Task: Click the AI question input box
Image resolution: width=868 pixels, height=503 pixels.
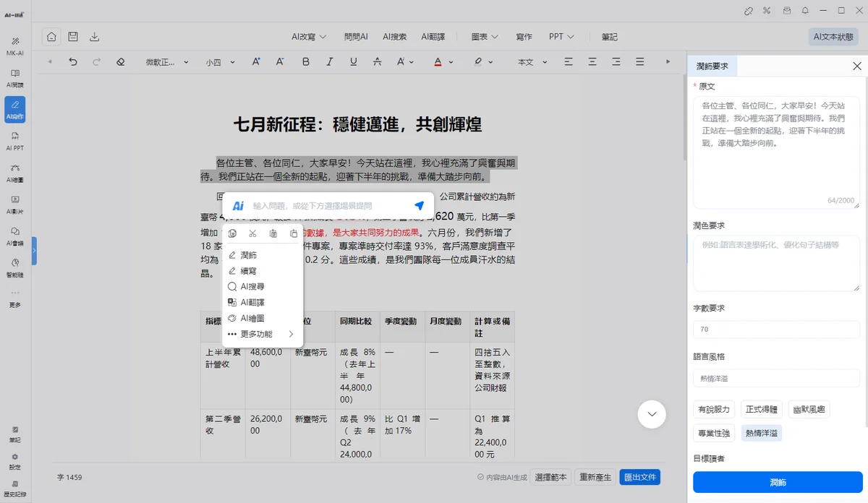Action: tap(329, 206)
